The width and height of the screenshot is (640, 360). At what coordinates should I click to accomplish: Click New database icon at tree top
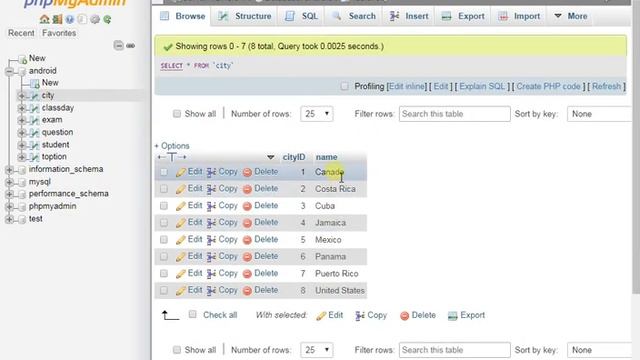click(x=22, y=59)
